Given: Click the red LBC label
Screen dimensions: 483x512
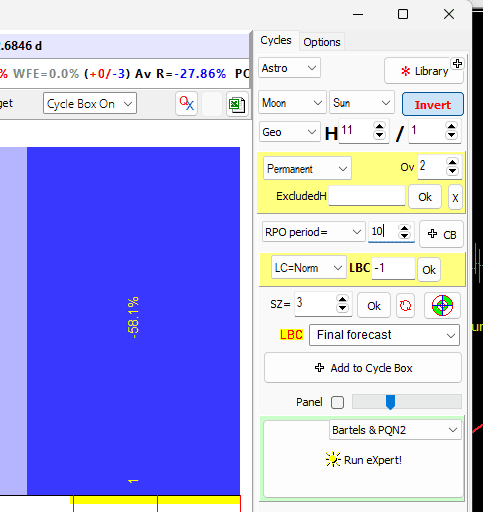Looking at the screenshot, I should tap(291, 335).
